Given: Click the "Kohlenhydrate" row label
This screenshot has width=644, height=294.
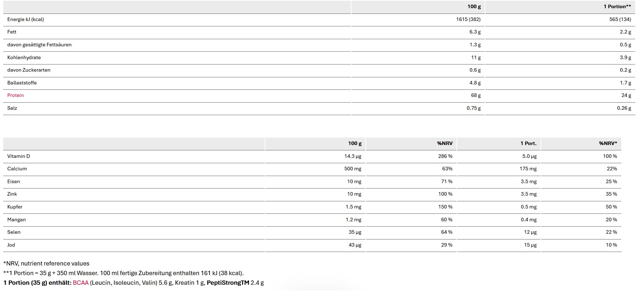Looking at the screenshot, I should [24, 58].
